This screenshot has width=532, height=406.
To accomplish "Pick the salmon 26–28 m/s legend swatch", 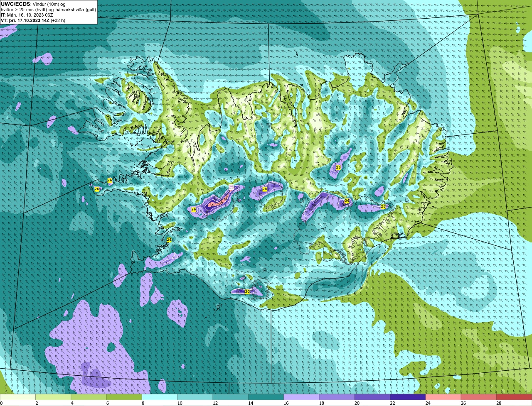I will (479, 397).
